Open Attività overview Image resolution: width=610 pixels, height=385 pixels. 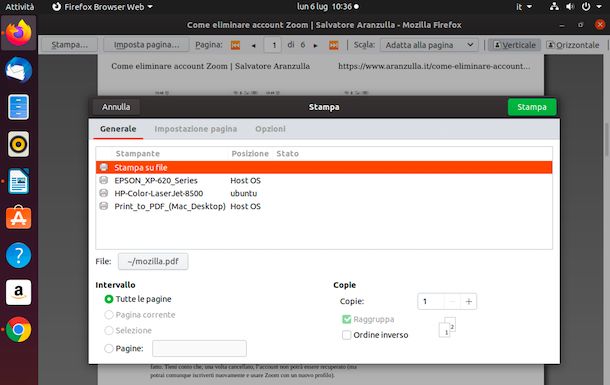point(19,7)
